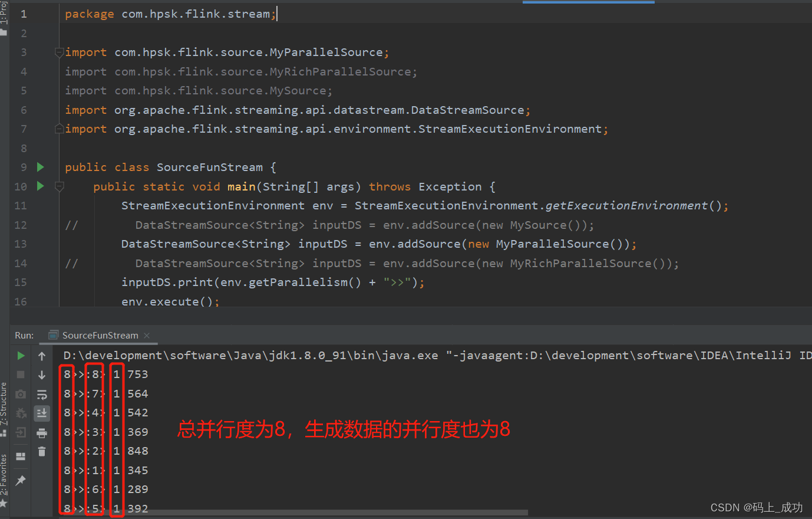812x519 pixels.
Task: Click the package com.hpsk.flink.stream line
Action: pyautogui.click(x=170, y=14)
